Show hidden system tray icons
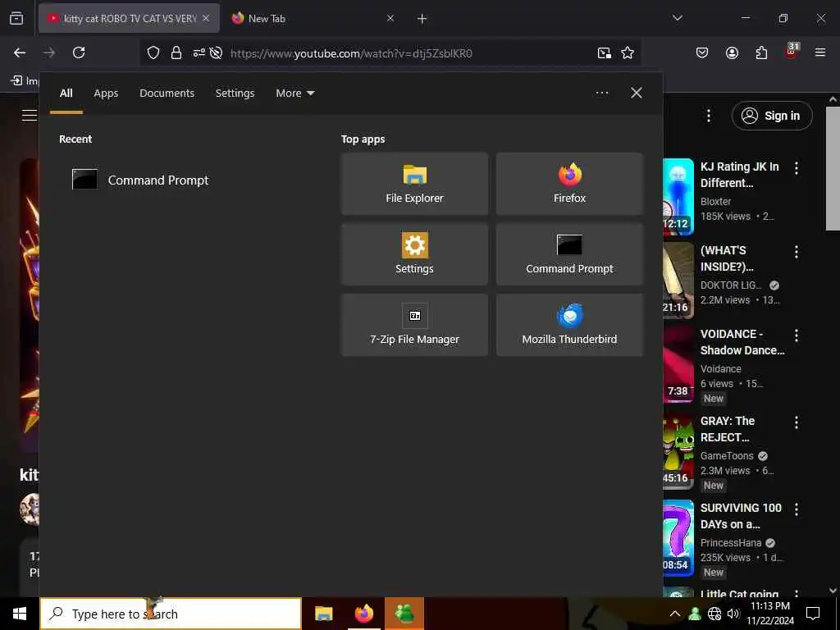This screenshot has width=840, height=630. click(675, 614)
